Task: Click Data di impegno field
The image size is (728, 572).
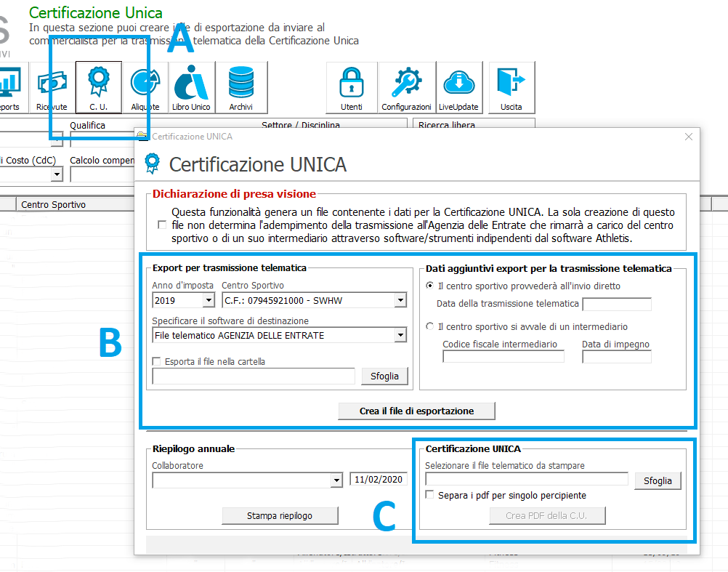Action: [617, 357]
